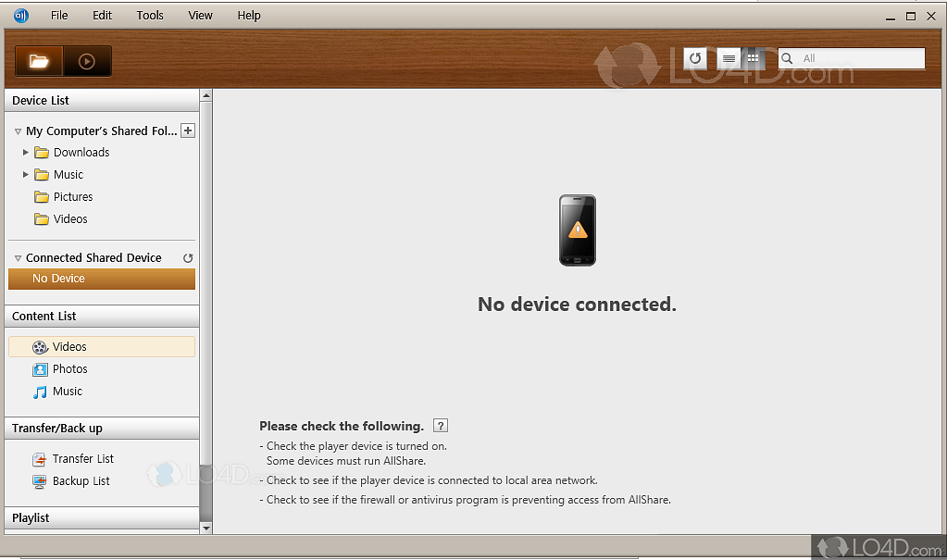The width and height of the screenshot is (947, 560).
Task: Click the Playlist section header
Action: [x=102, y=517]
